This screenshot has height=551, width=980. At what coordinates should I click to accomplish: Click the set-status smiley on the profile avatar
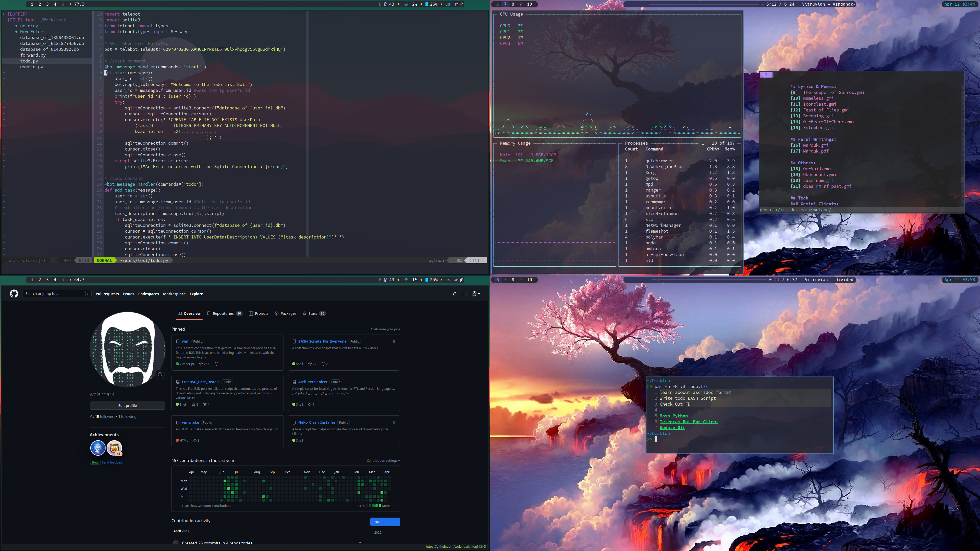click(x=160, y=374)
